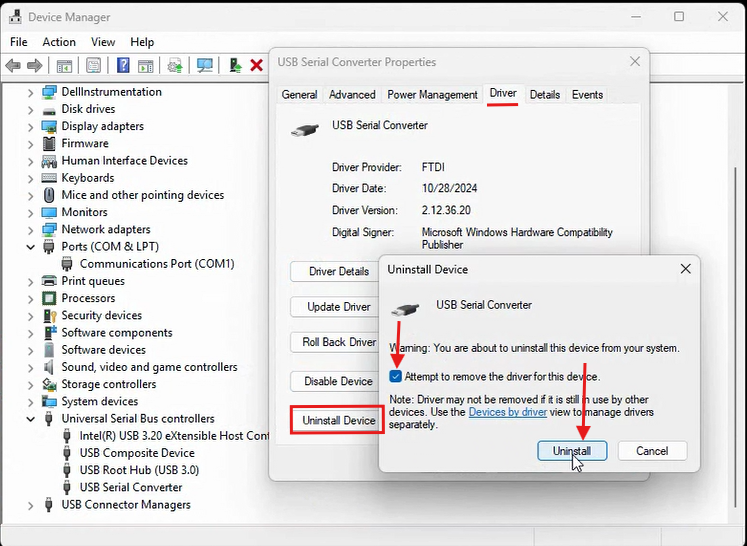This screenshot has width=747, height=546.
Task: Expand the Display adapters node
Action: (x=31, y=126)
